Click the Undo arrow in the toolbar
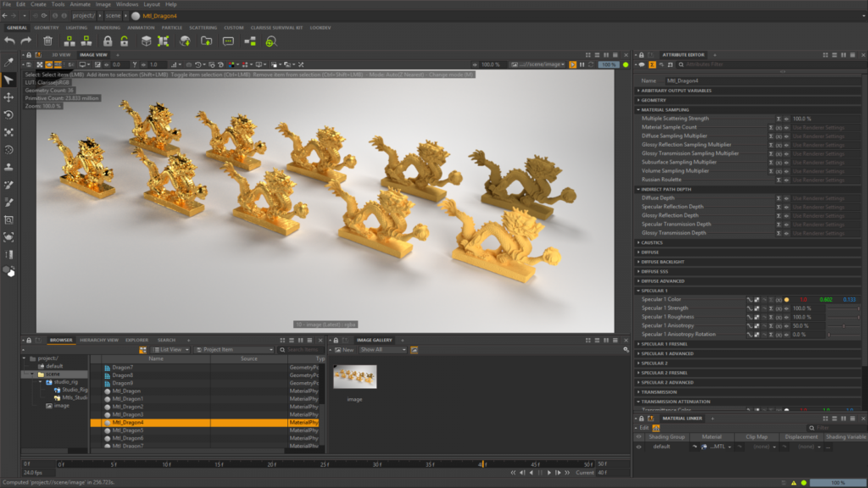This screenshot has height=488, width=868. point(9,41)
